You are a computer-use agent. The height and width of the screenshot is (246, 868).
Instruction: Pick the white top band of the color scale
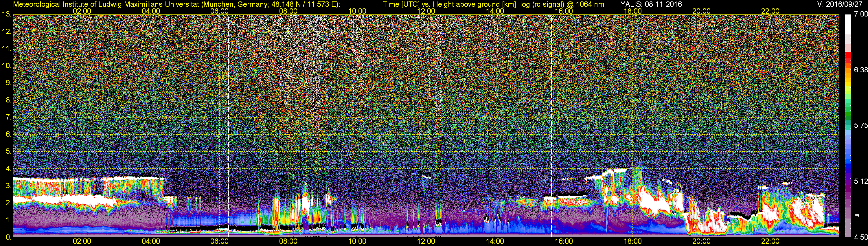pyautogui.click(x=848, y=24)
